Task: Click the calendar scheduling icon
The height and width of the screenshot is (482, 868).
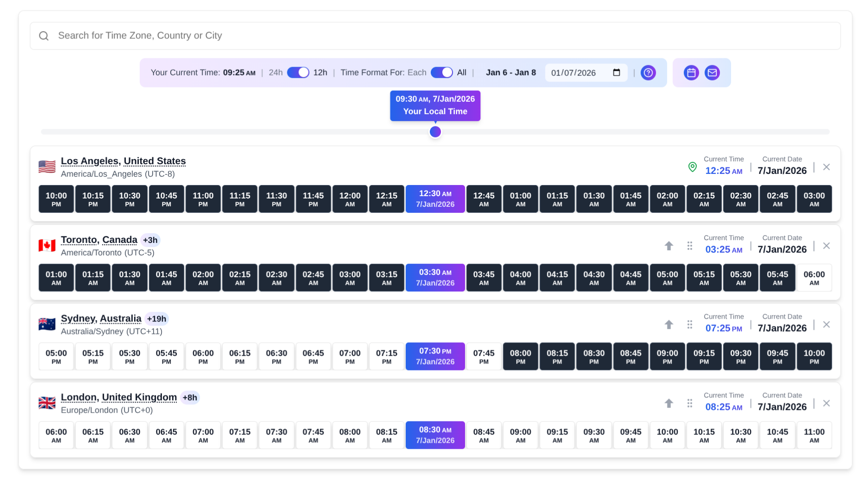Action: [x=691, y=73]
